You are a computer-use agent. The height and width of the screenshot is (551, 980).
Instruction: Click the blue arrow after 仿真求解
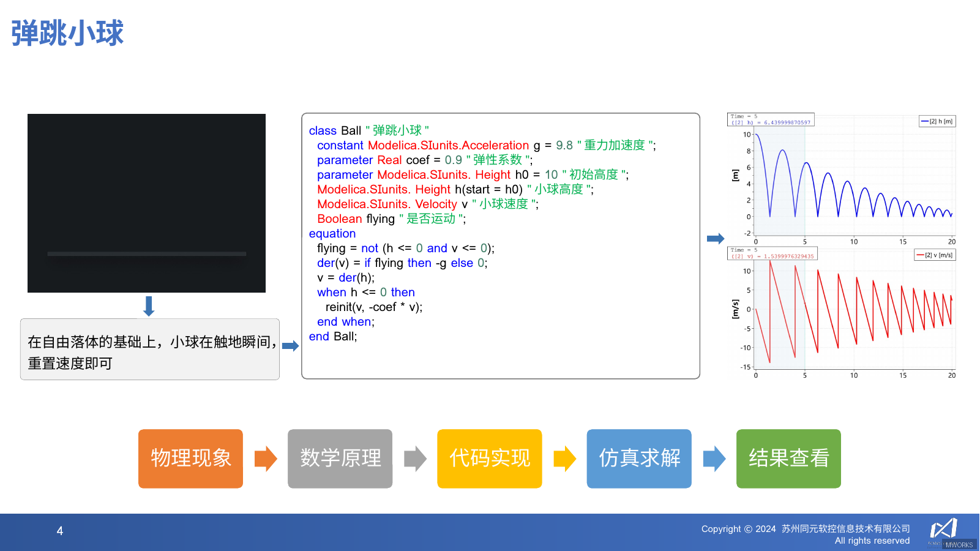(713, 459)
